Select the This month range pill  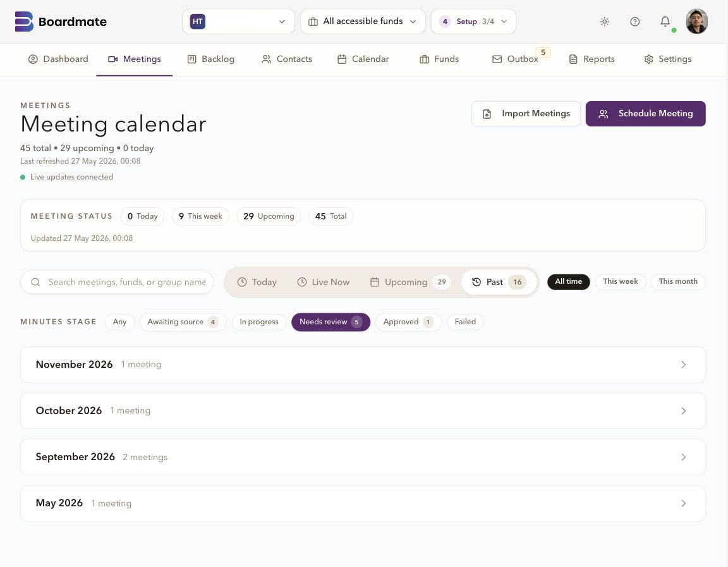click(678, 282)
